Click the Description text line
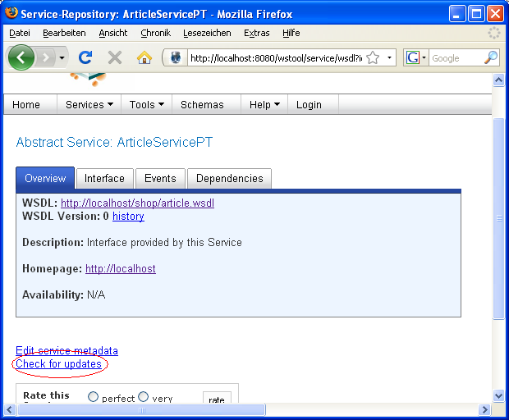The width and height of the screenshot is (509, 420). click(132, 243)
